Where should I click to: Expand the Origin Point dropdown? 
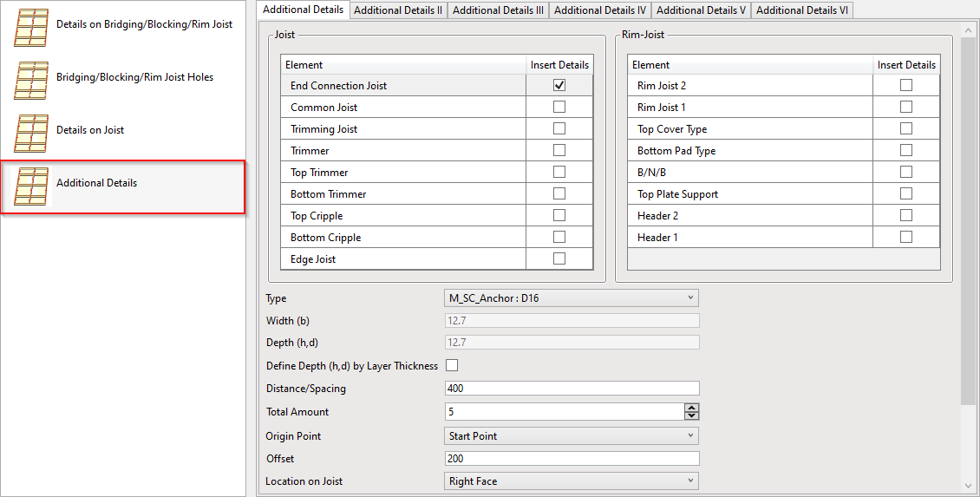click(x=571, y=436)
